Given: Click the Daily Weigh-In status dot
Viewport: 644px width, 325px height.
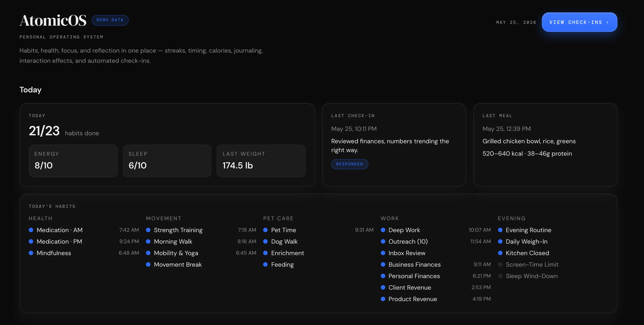Looking at the screenshot, I should tap(500, 241).
